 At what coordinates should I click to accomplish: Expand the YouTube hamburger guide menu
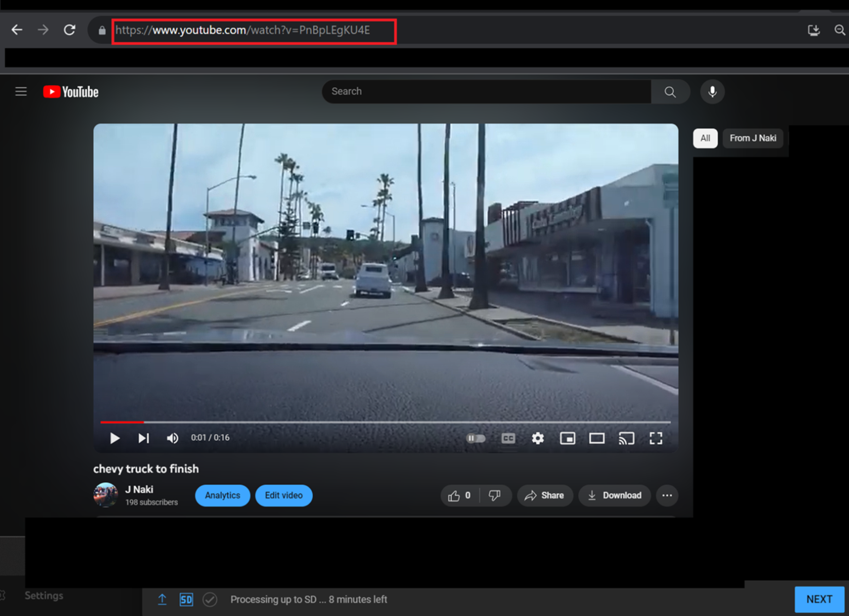click(21, 91)
